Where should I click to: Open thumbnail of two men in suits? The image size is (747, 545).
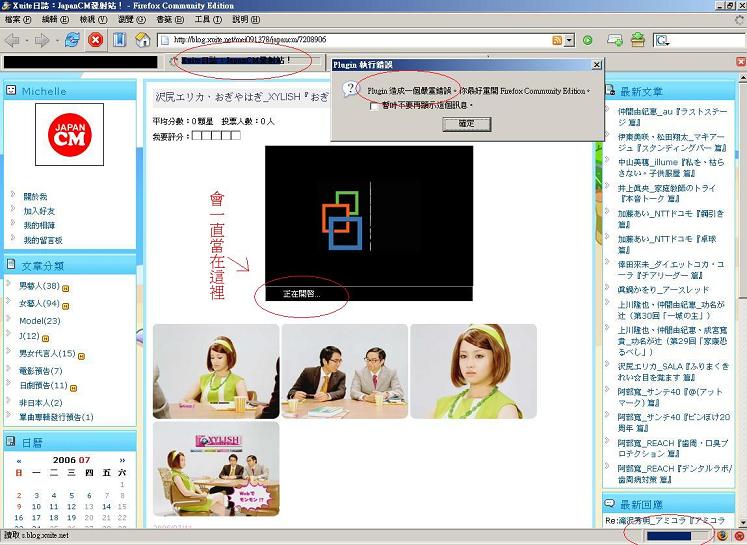pyautogui.click(x=345, y=372)
